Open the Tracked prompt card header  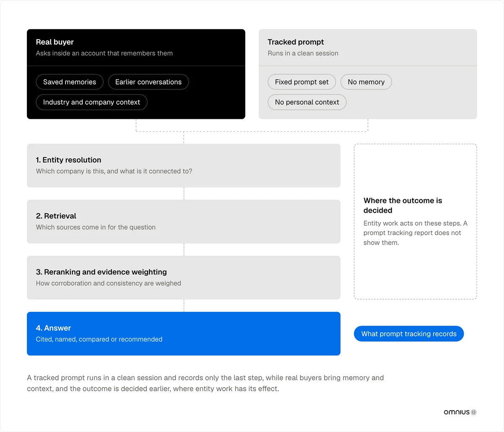tap(368, 47)
